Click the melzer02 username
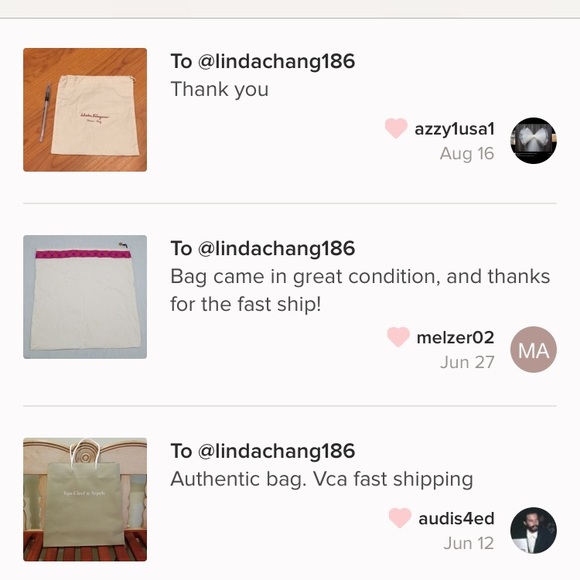This screenshot has height=580, width=580. pyautogui.click(x=455, y=338)
